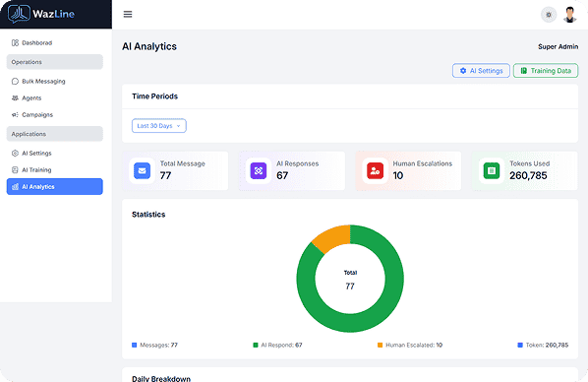Click the Human Escalations value 10

click(x=398, y=175)
